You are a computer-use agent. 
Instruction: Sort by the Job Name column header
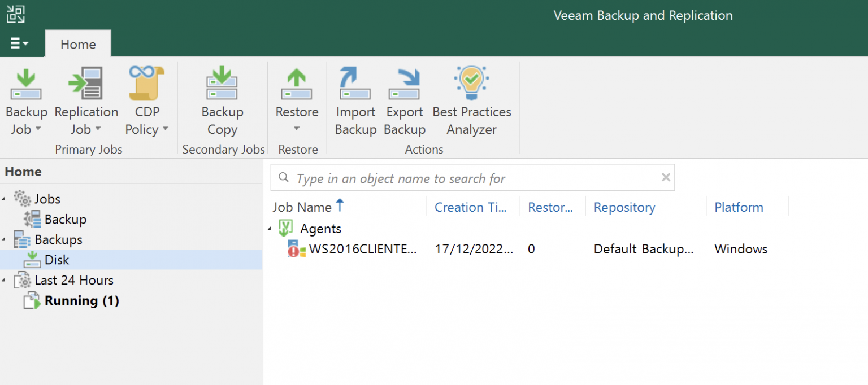pyautogui.click(x=302, y=207)
